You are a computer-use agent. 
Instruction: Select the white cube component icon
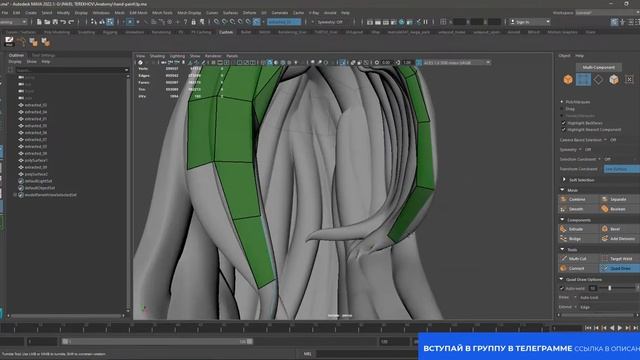tap(614, 80)
